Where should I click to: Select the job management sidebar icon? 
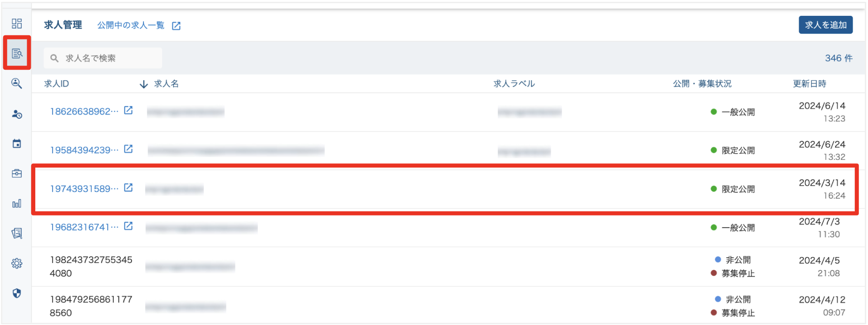pyautogui.click(x=17, y=53)
